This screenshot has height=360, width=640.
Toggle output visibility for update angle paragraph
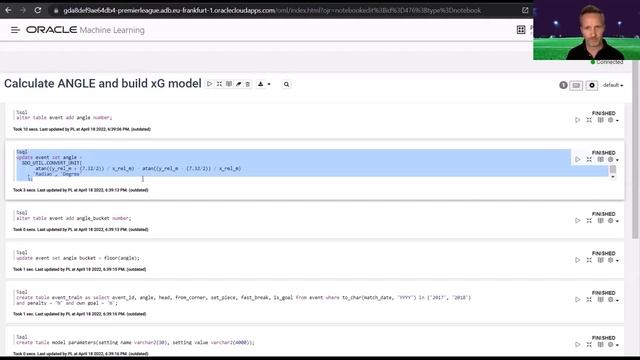pos(600,160)
